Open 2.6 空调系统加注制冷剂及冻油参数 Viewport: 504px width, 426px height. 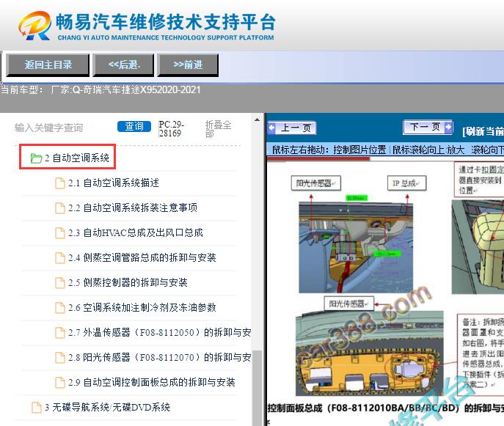point(142,307)
